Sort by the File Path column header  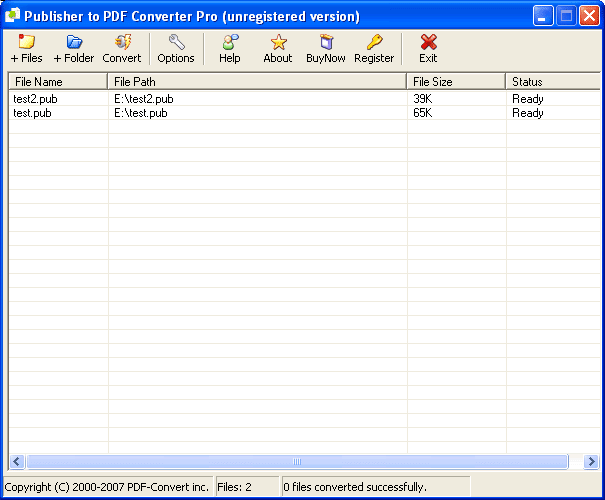click(x=257, y=82)
